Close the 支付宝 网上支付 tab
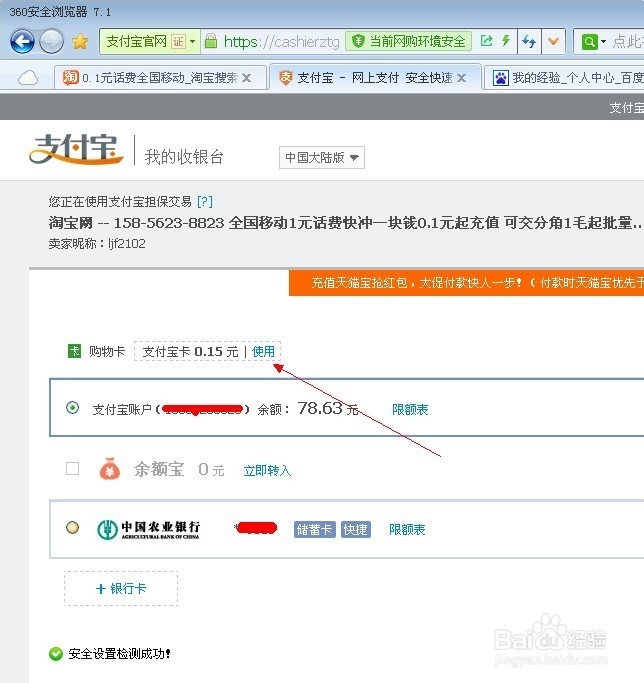The image size is (644, 683). pyautogui.click(x=461, y=78)
